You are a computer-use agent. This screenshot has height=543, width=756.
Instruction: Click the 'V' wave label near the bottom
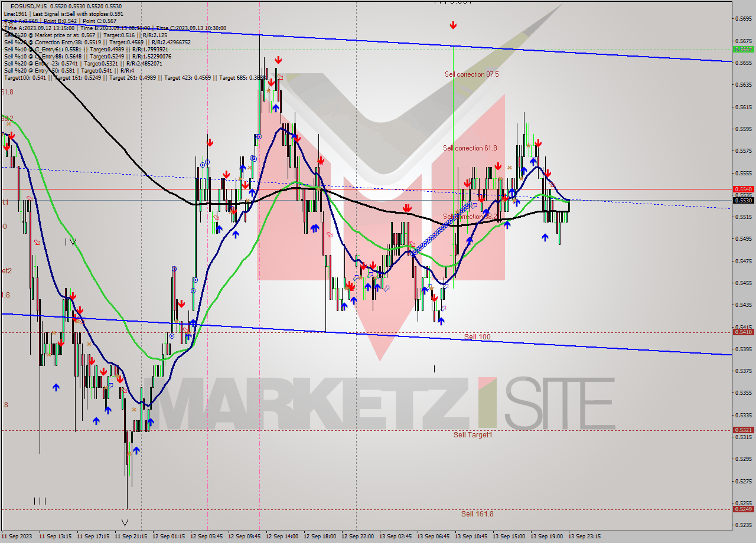(x=125, y=522)
